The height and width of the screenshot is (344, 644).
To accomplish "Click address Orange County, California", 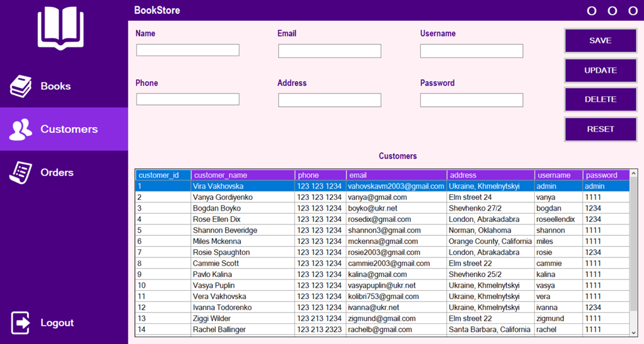I will (x=490, y=242).
